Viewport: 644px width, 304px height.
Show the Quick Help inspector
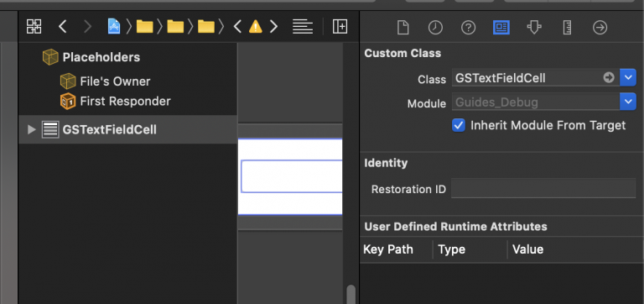(468, 28)
